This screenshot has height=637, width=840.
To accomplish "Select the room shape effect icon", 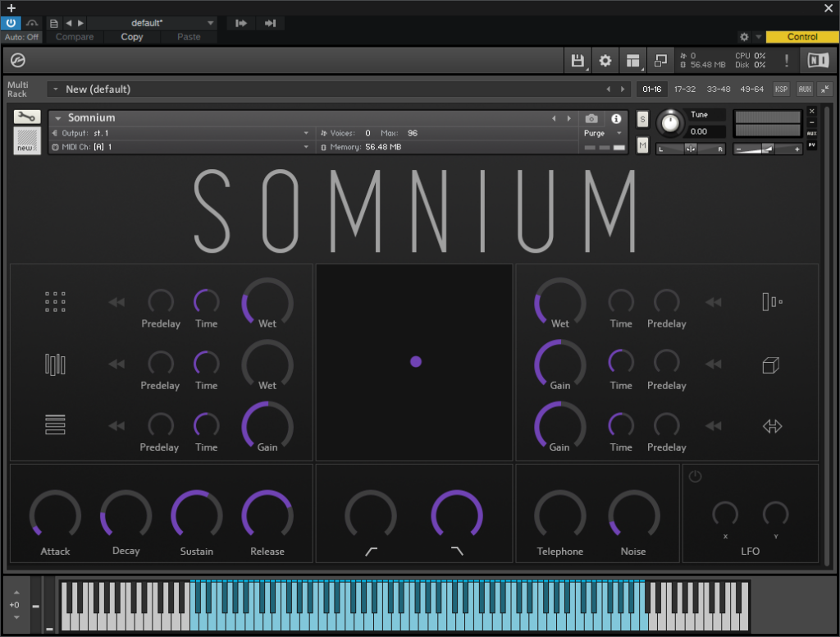I will pyautogui.click(x=771, y=302).
